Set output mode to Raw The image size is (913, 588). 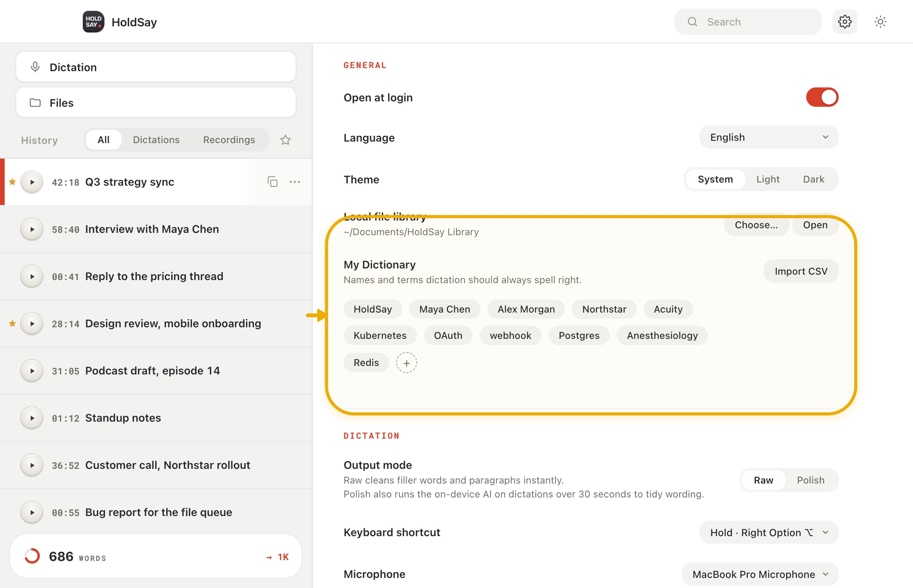[x=763, y=480]
